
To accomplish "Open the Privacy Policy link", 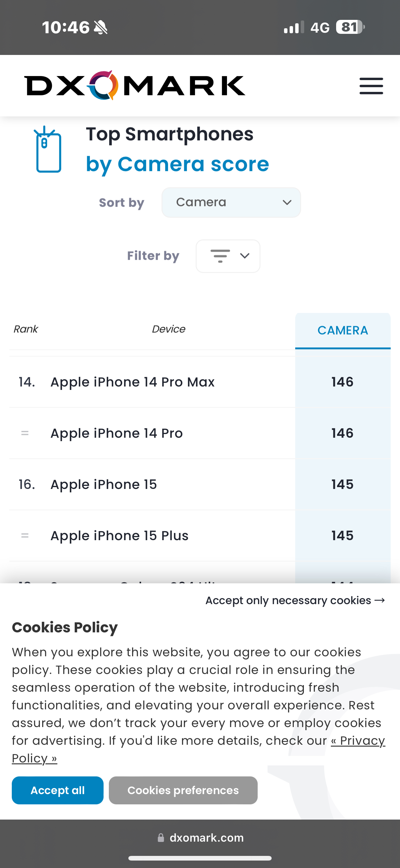I will point(198,749).
